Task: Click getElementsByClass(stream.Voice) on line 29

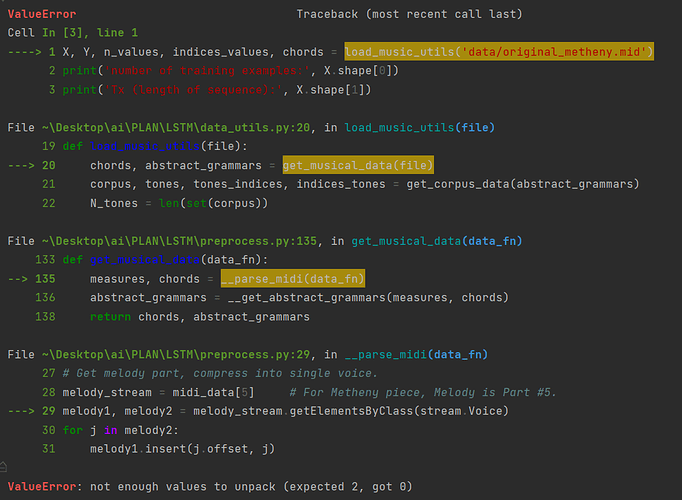Action: pos(399,411)
